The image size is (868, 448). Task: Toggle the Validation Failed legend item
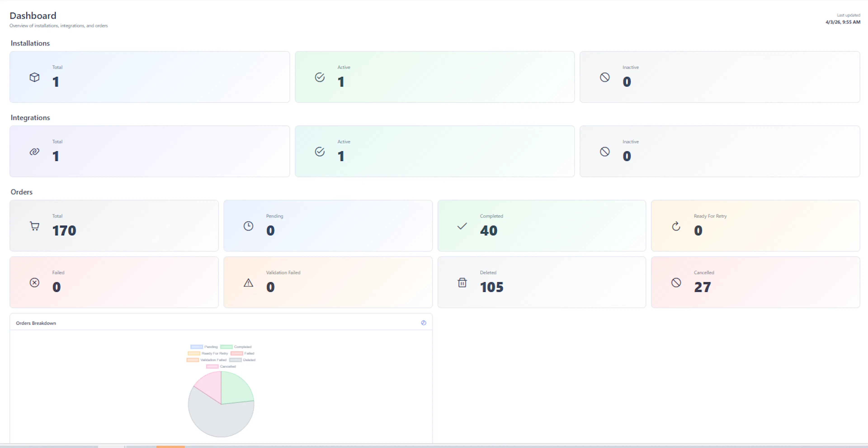207,360
